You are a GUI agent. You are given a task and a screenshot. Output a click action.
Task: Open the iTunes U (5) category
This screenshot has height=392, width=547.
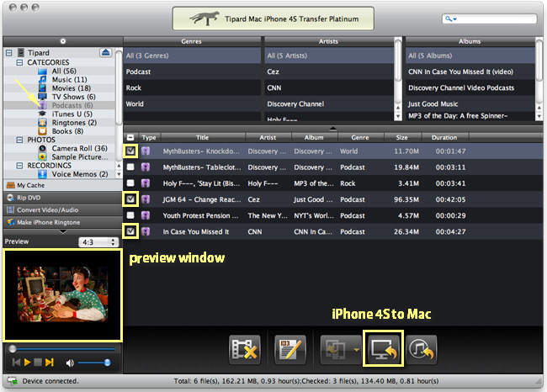click(72, 114)
